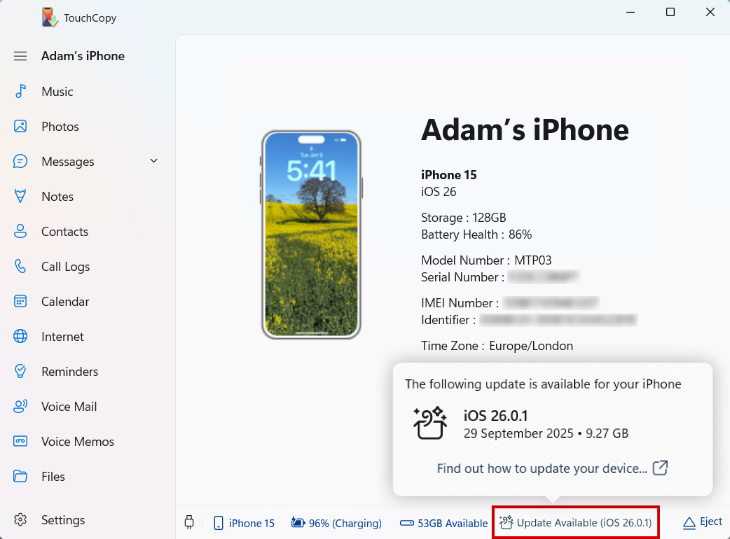
Task: Open the Calendar section
Action: tap(65, 302)
